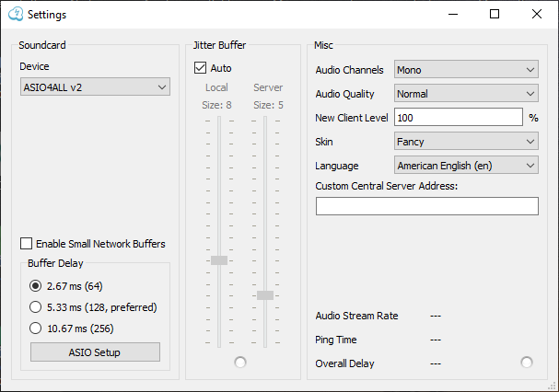The image size is (559, 392).
Task: Click the window resize grip corner
Action: coord(552,386)
